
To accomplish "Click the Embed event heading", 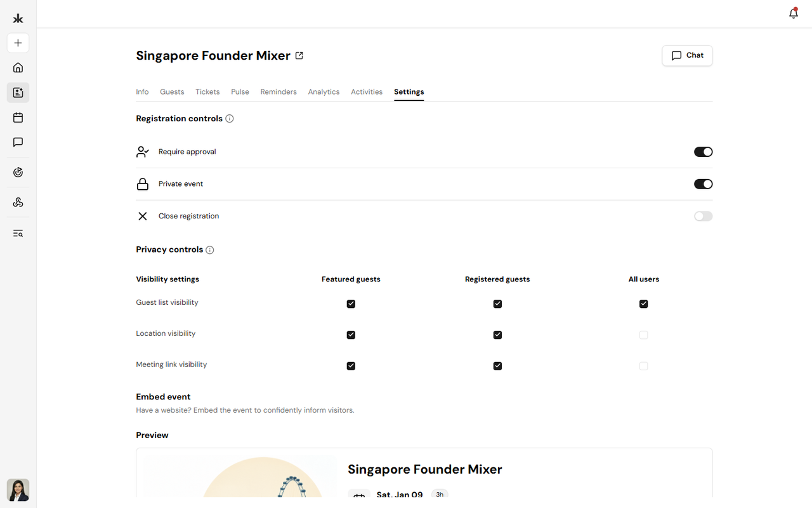I will (x=163, y=397).
